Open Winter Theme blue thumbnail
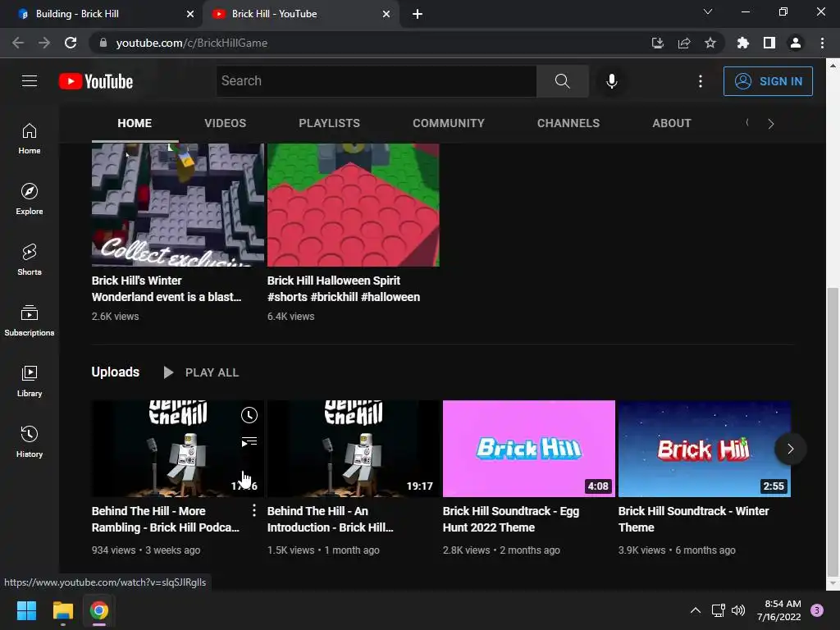Viewport: 840px width, 630px height. point(704,449)
